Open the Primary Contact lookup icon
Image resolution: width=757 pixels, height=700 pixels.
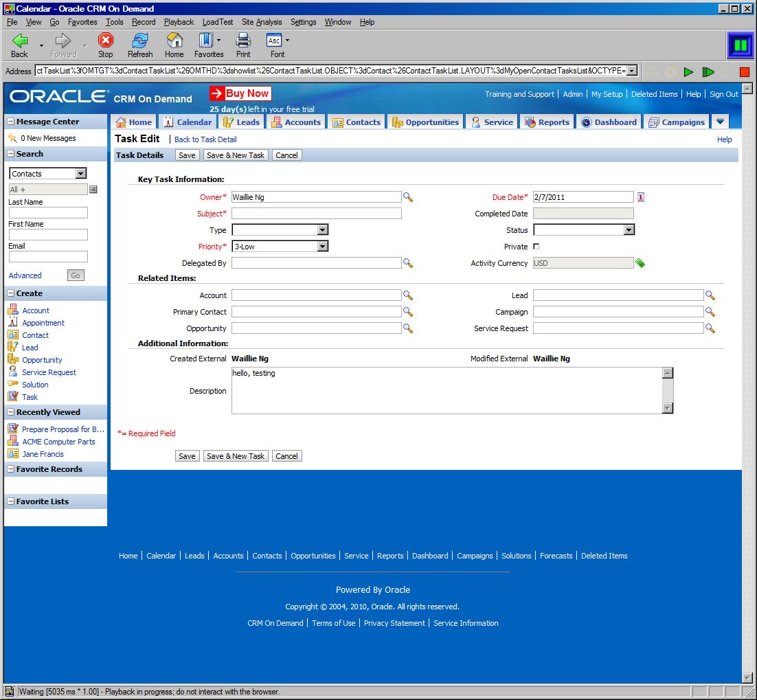coord(408,312)
